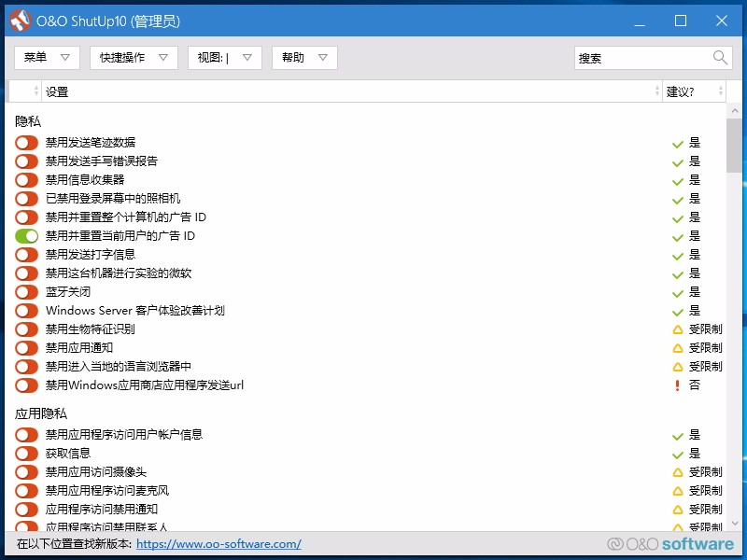This screenshot has height=560, width=747.
Task: Click the green checkmark for 禁用应用程序访问用户帐户信息
Action: tap(678, 436)
